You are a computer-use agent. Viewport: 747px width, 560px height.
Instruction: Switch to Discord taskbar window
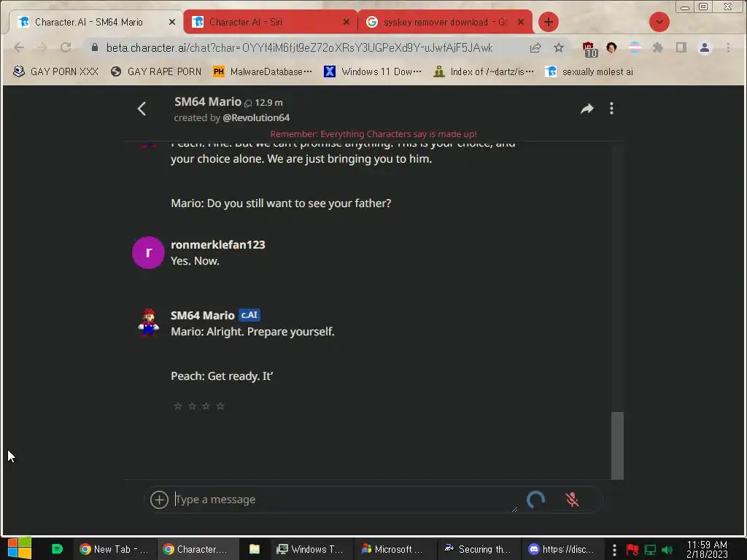(562, 549)
